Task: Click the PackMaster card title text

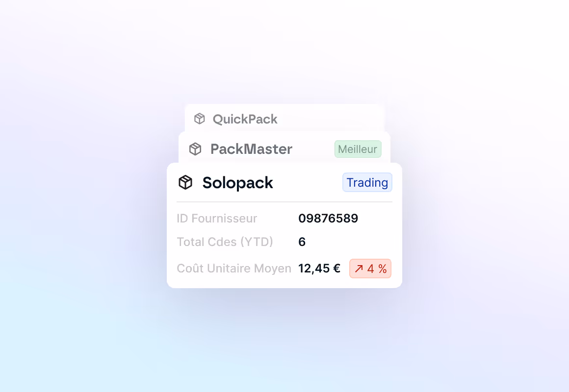Action: [x=252, y=149]
